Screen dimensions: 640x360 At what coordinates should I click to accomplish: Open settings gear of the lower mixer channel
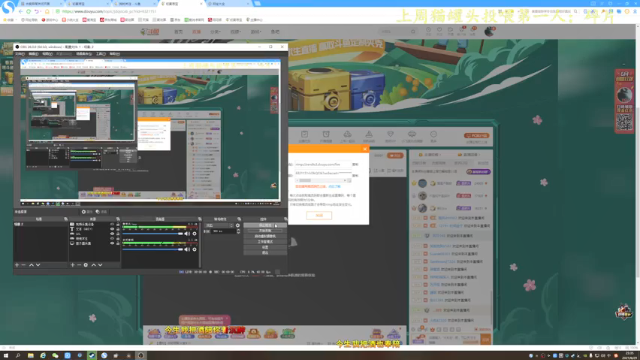(x=194, y=249)
